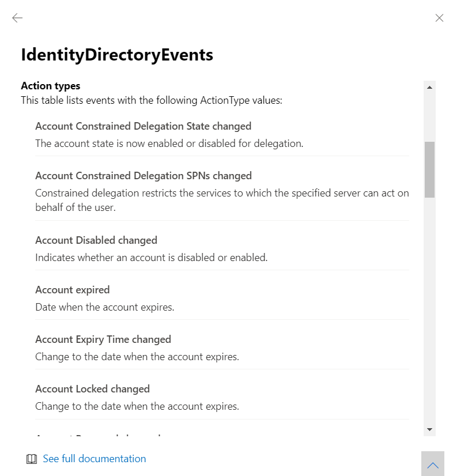
Task: Click description 'Date when the account expires.'
Action: coord(104,307)
